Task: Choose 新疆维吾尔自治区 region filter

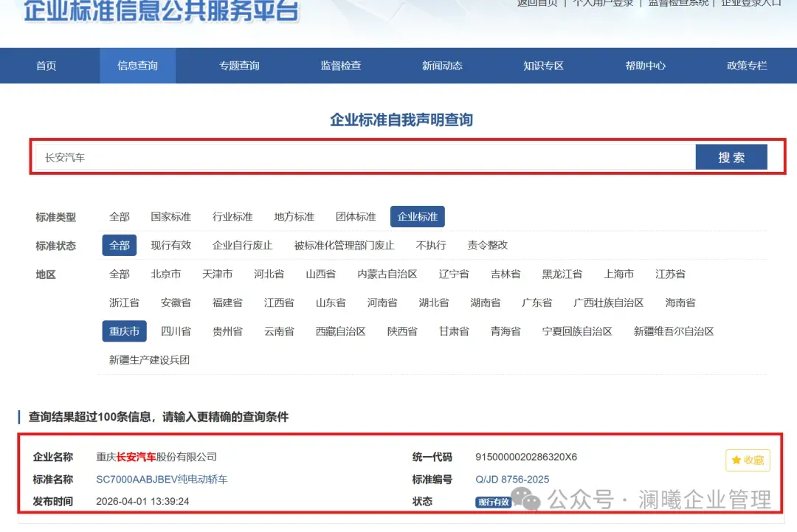Action: coord(674,331)
